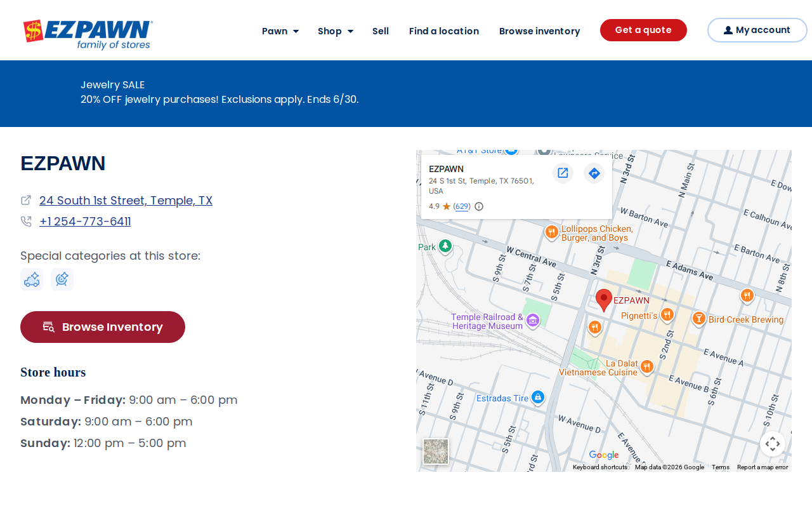Open the map in a new window

tap(563, 173)
